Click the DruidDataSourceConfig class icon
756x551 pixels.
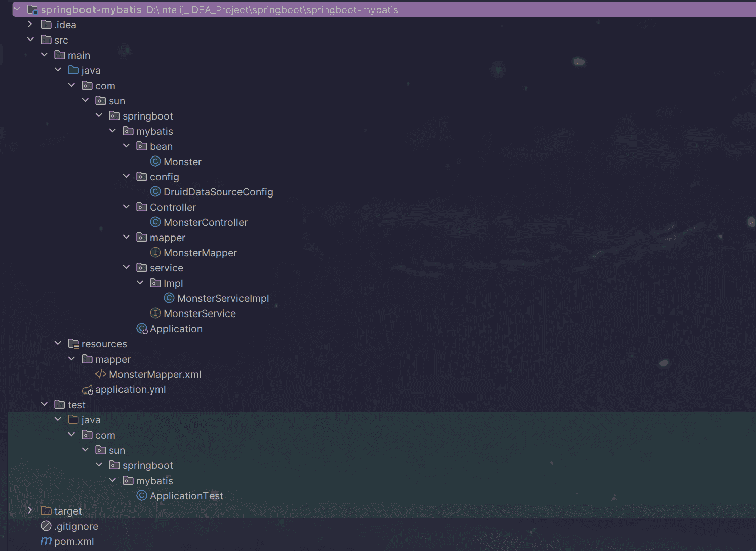155,192
